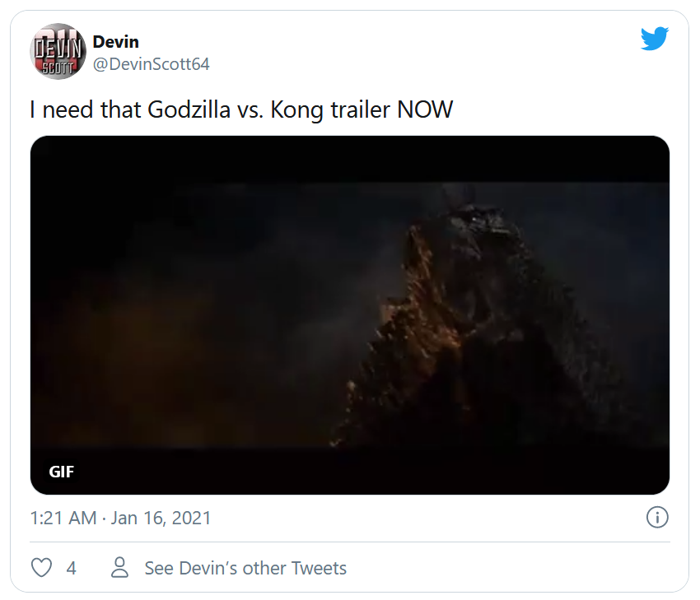Click the like count "4"
This screenshot has width=700, height=600.
pyautogui.click(x=72, y=568)
